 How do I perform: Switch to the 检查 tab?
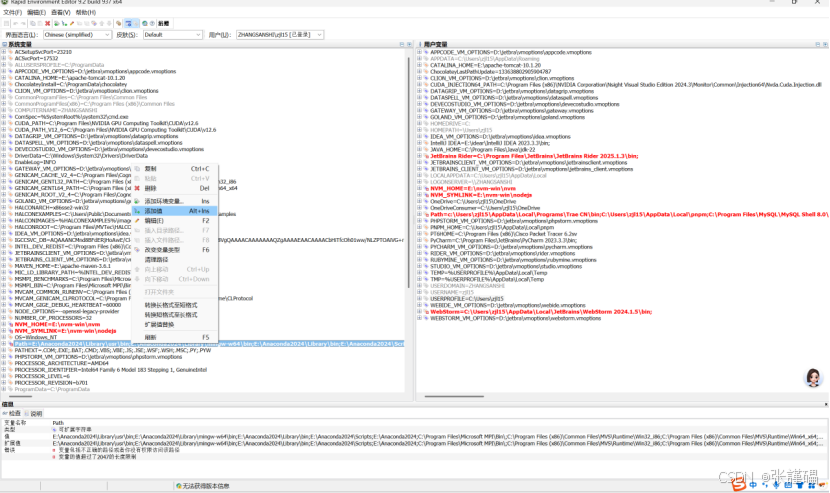[12, 413]
